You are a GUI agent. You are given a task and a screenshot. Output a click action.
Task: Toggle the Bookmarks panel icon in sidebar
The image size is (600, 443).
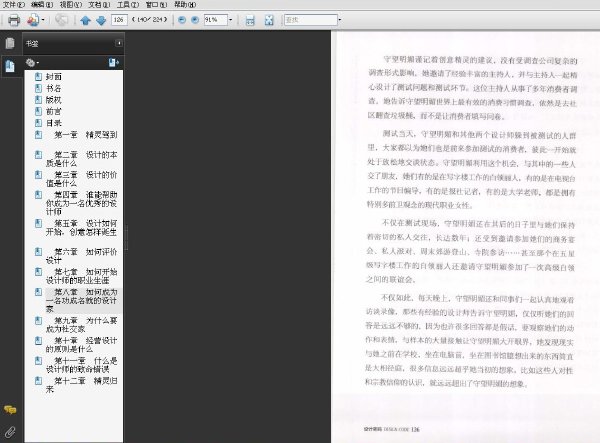10,66
